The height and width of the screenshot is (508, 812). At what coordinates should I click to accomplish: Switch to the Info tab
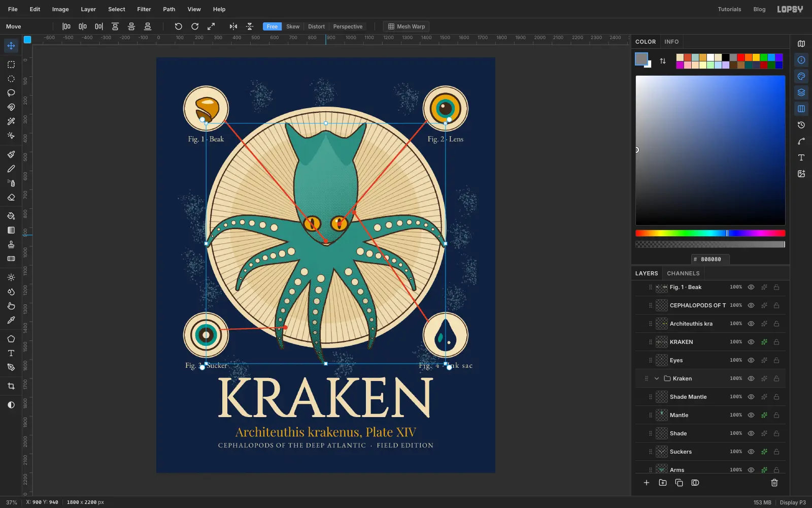click(x=671, y=42)
